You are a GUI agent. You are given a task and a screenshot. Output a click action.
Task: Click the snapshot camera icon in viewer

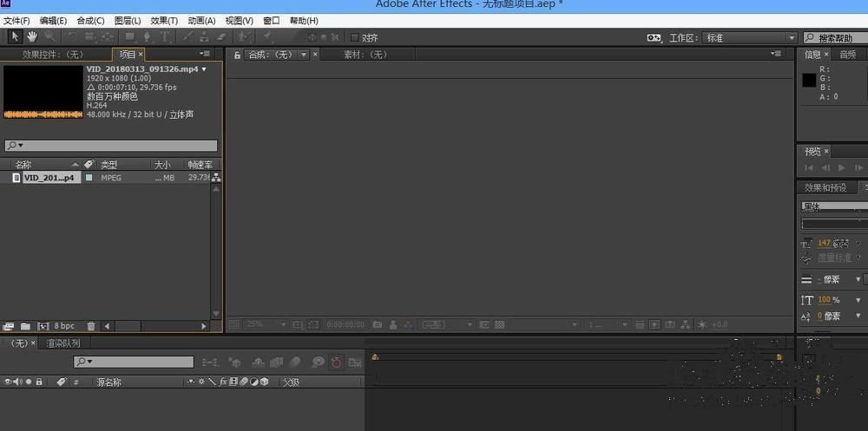point(377,324)
